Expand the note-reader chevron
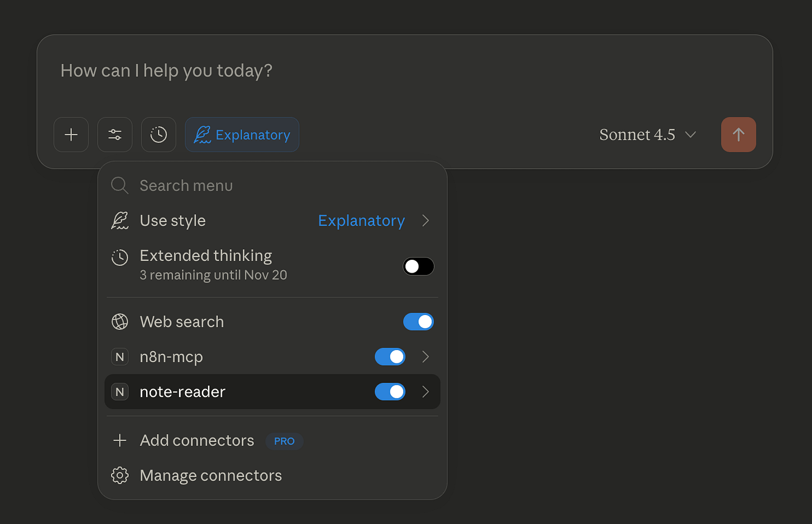The height and width of the screenshot is (524, 812). [426, 392]
